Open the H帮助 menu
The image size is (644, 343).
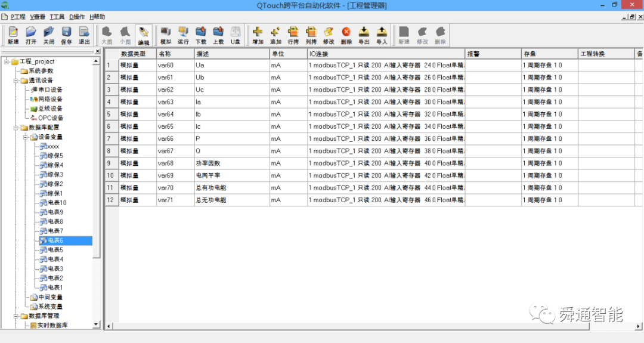97,17
